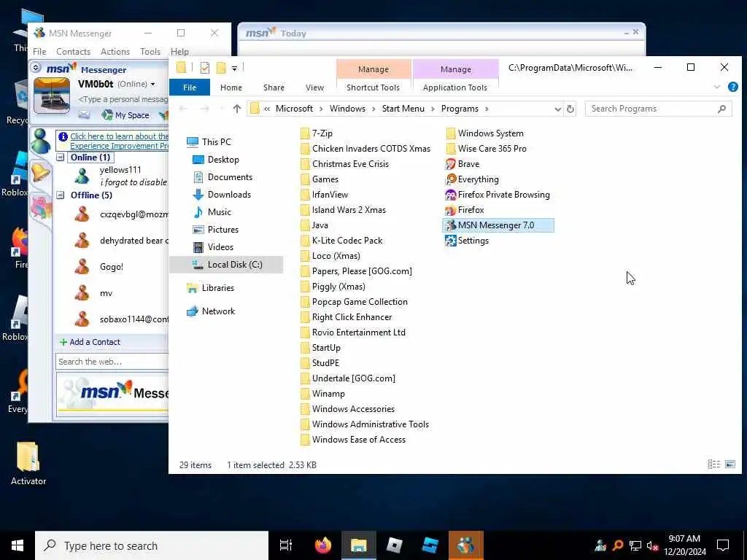This screenshot has width=747, height=560.
Task: Open the Shortcut Tools tab
Action: 373,87
